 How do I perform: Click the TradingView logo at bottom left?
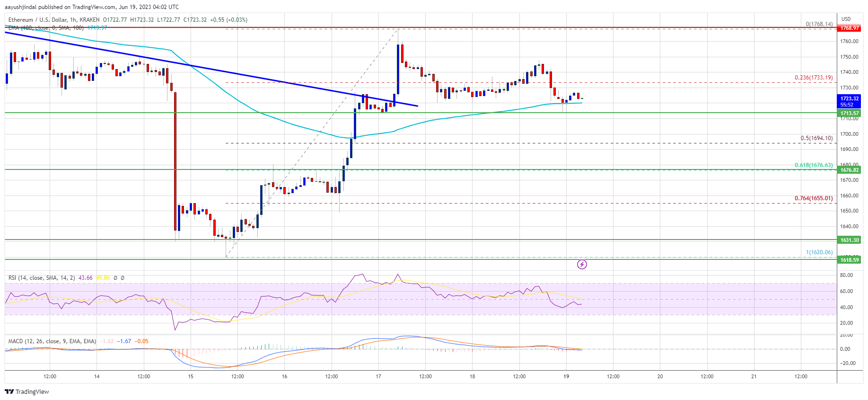tap(27, 391)
